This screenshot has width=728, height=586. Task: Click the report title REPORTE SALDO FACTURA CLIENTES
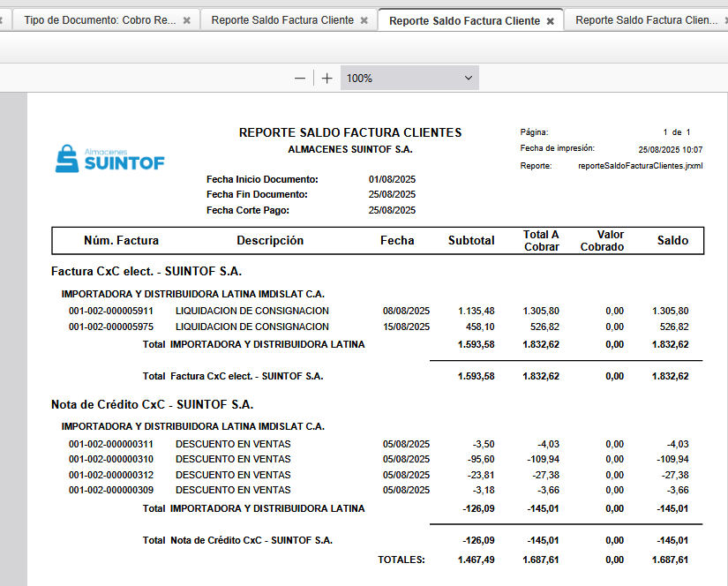pyautogui.click(x=350, y=132)
